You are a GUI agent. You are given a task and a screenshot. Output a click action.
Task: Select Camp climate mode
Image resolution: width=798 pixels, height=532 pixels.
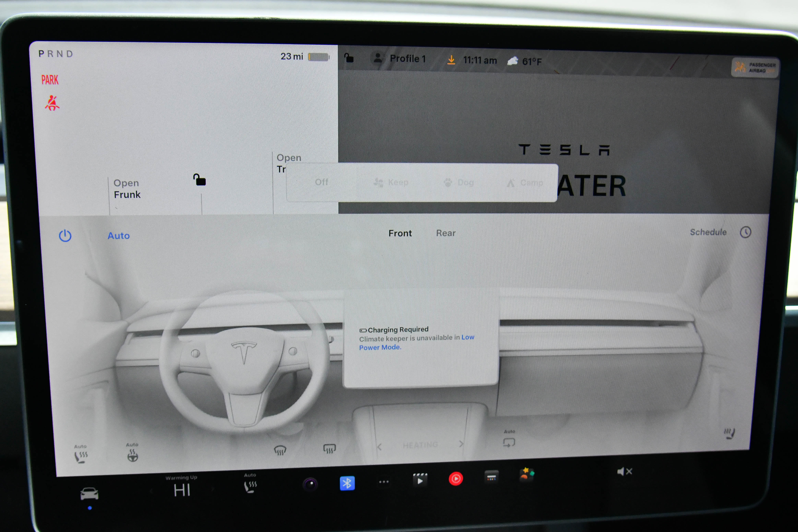525,183
